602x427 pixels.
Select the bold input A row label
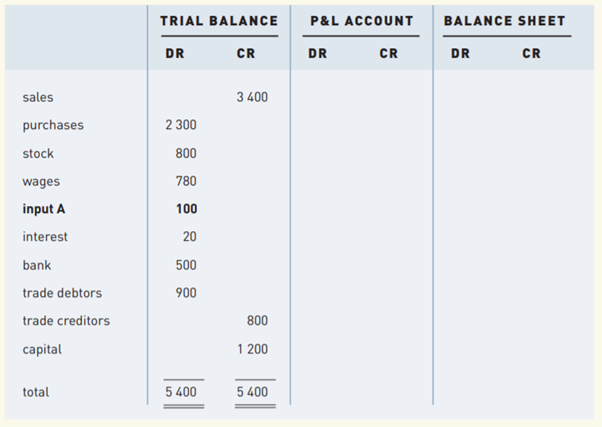(x=48, y=210)
